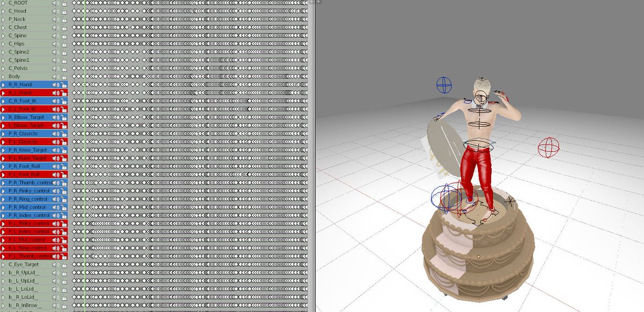
Task: Select the C_Spine1 channel name
Action: (x=19, y=60)
